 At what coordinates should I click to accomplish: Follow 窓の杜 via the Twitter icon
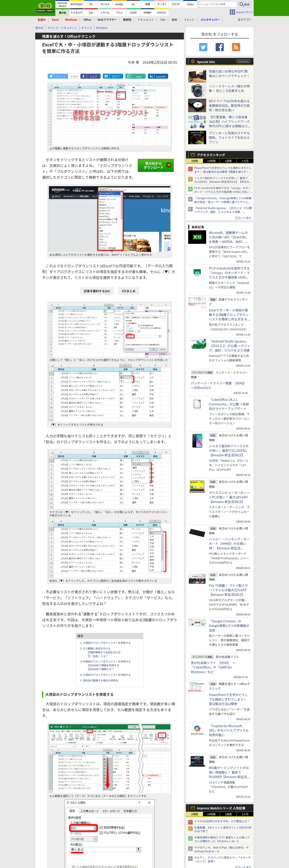(203, 47)
